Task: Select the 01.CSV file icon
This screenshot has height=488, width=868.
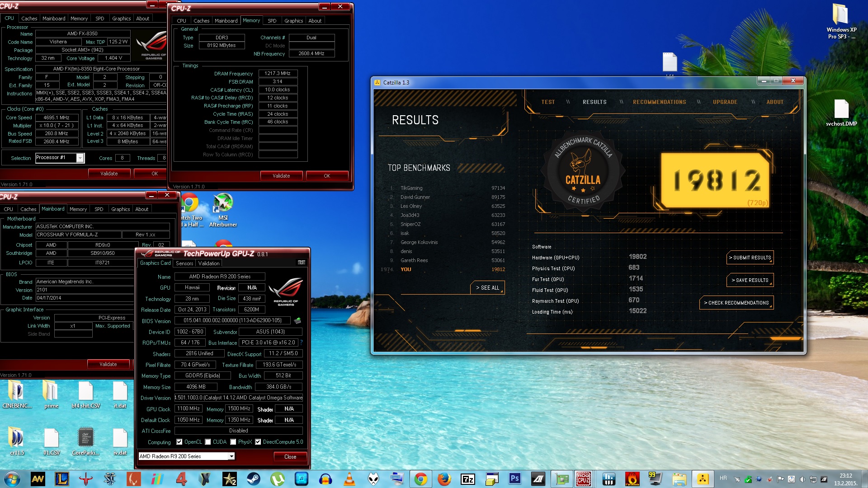Action: (x=52, y=441)
